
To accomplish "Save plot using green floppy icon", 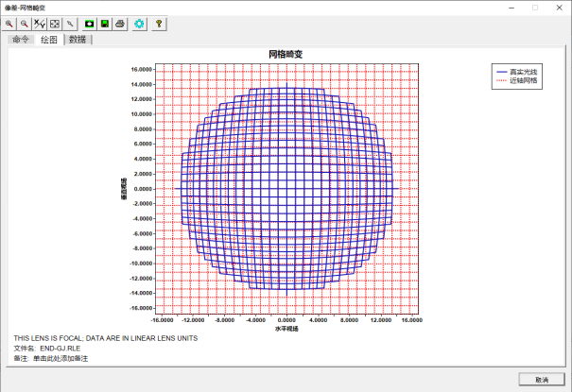I will (x=105, y=24).
